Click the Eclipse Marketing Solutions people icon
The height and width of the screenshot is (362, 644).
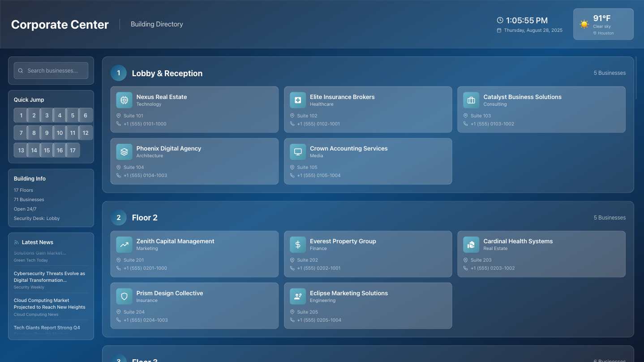(x=298, y=296)
